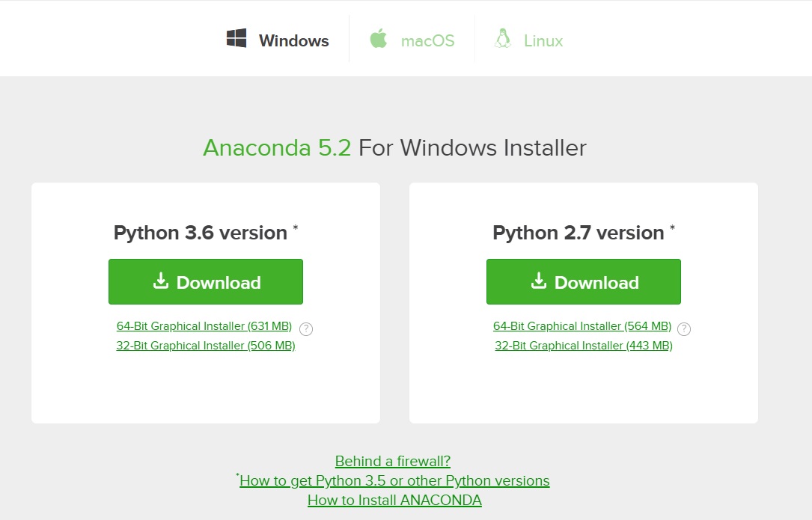The width and height of the screenshot is (812, 520).
Task: Click the Linux penguin icon
Action: (x=502, y=40)
